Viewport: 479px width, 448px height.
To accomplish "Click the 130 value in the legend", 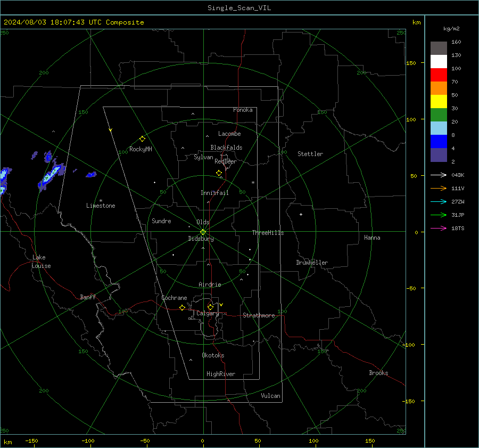I will (456, 55).
